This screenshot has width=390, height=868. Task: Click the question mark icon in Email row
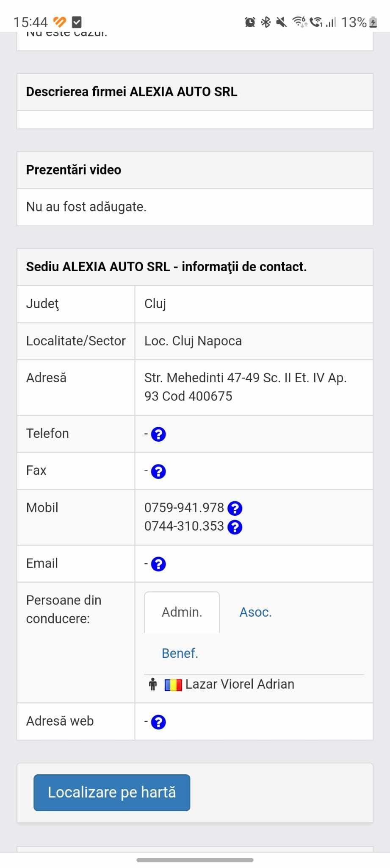coord(158,564)
